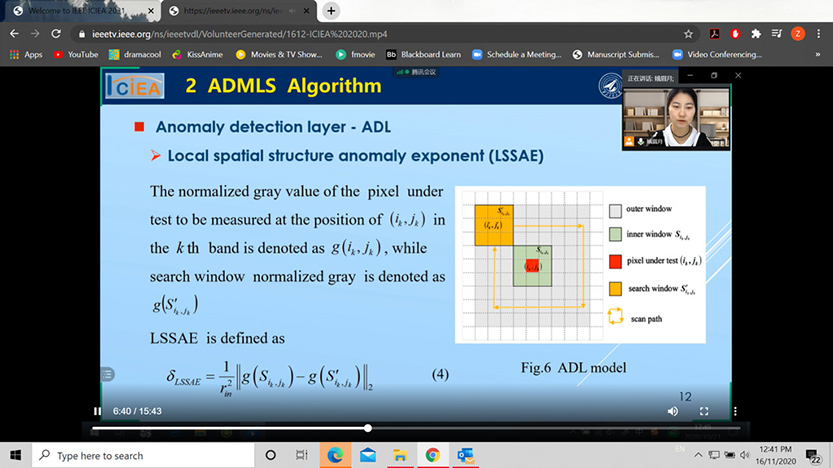The width and height of the screenshot is (833, 468).
Task: Open the Chrome profile avatar Z
Action: [x=797, y=34]
